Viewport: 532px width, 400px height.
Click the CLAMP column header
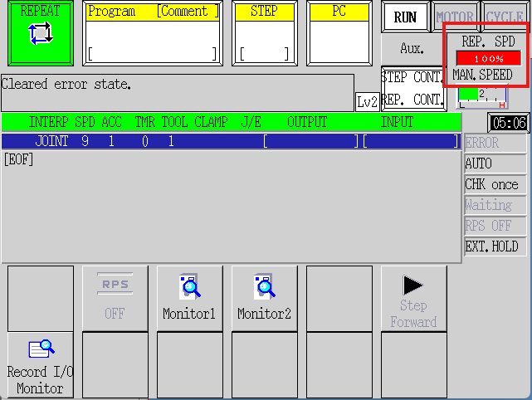211,122
